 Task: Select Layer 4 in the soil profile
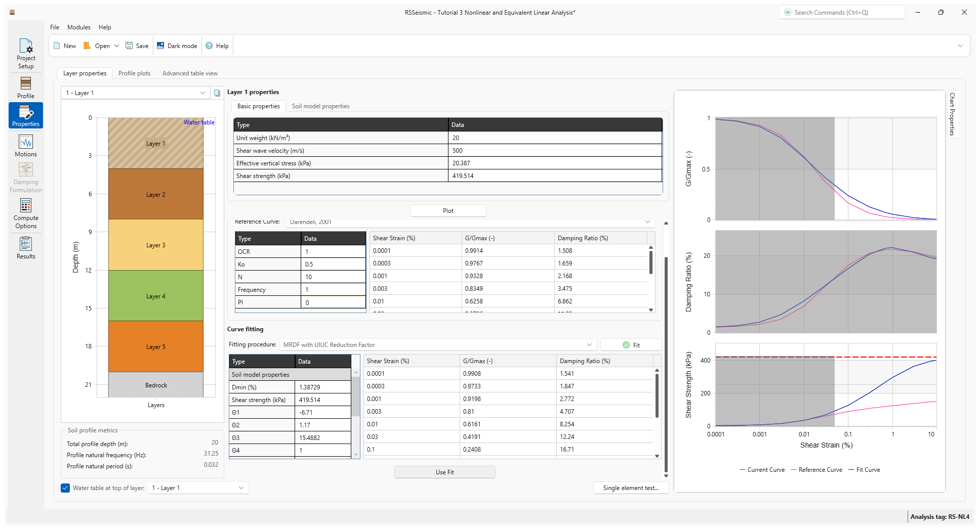[156, 296]
